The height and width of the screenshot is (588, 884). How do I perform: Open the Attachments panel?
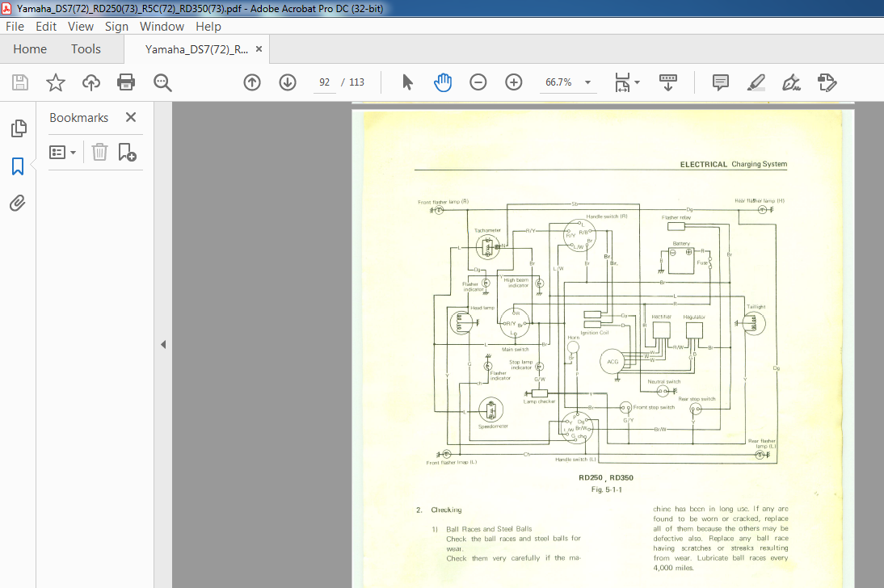coord(18,203)
